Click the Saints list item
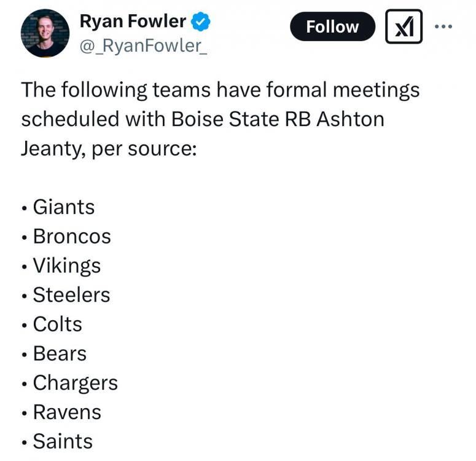This screenshot has width=476, height=461. point(63,441)
